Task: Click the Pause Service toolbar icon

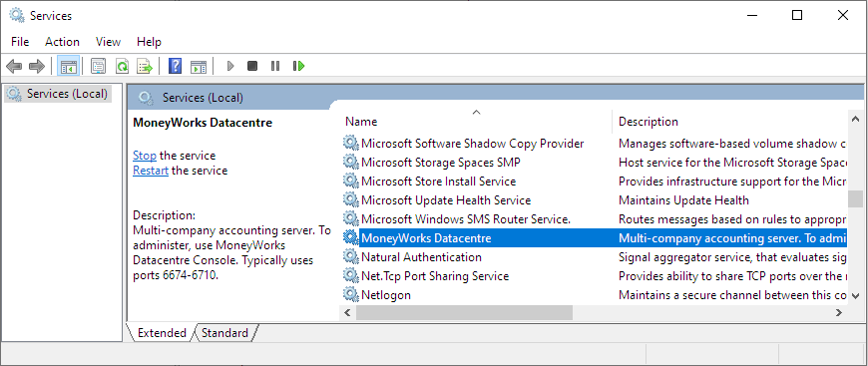Action: pyautogui.click(x=275, y=66)
